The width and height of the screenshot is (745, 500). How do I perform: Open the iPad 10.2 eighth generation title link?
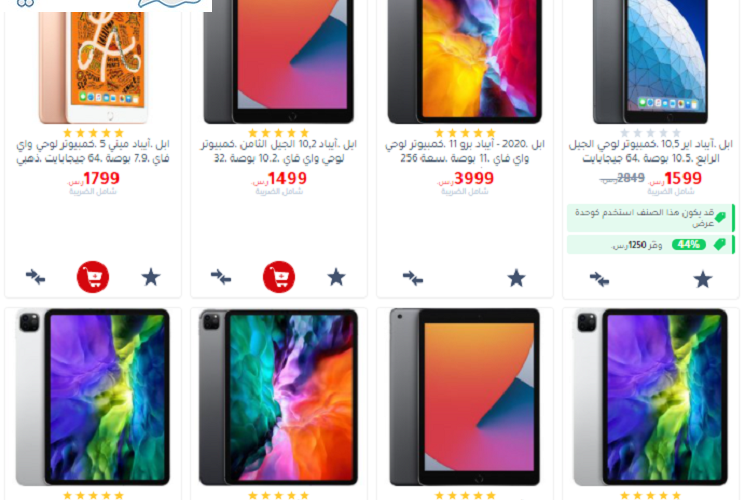point(279,151)
